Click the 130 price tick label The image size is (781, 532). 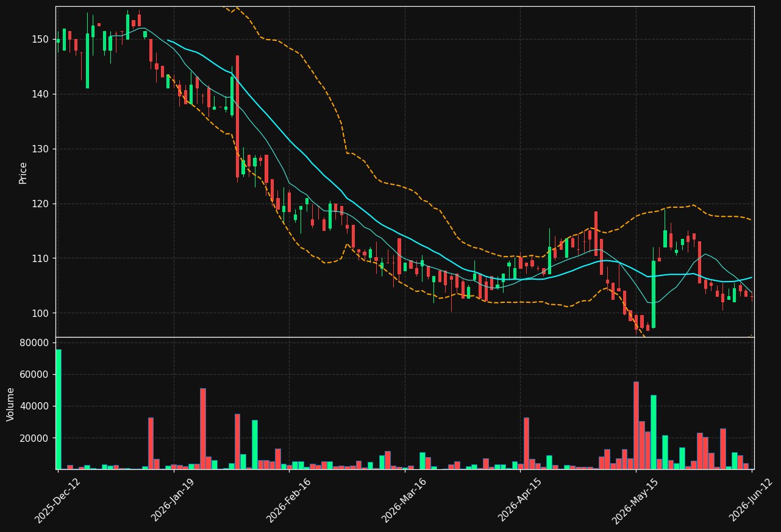[x=40, y=149]
